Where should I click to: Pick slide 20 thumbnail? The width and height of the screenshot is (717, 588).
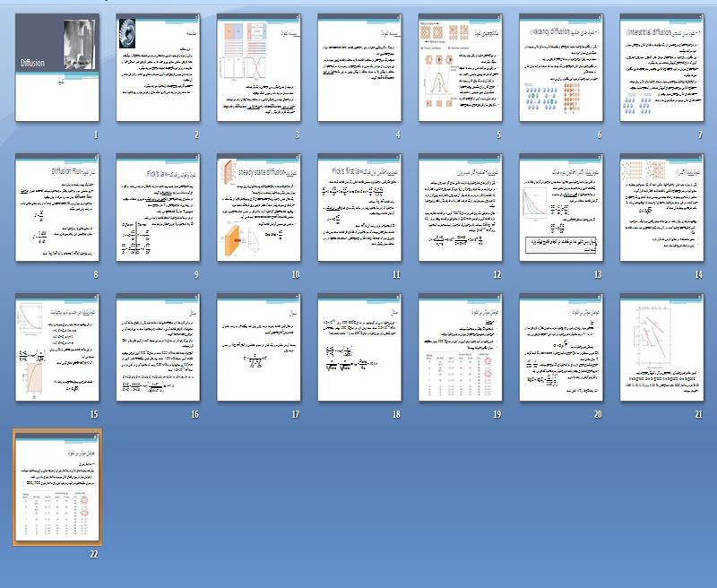point(560,348)
